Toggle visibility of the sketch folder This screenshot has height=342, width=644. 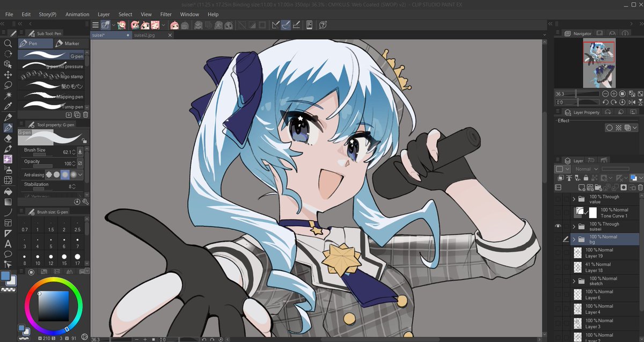(x=559, y=281)
